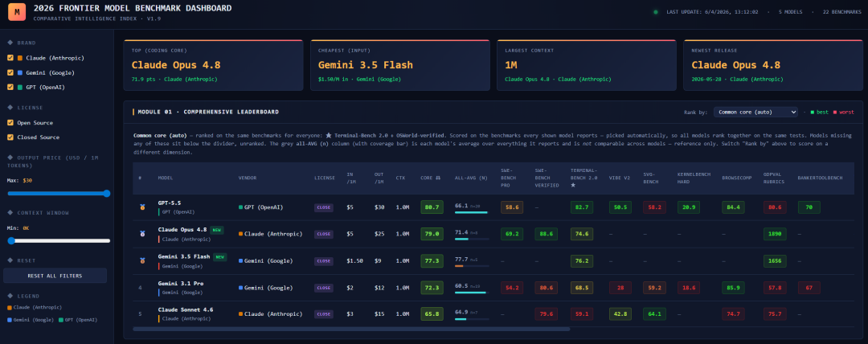
Task: Click the green 'best' legend marker
Action: [812, 113]
